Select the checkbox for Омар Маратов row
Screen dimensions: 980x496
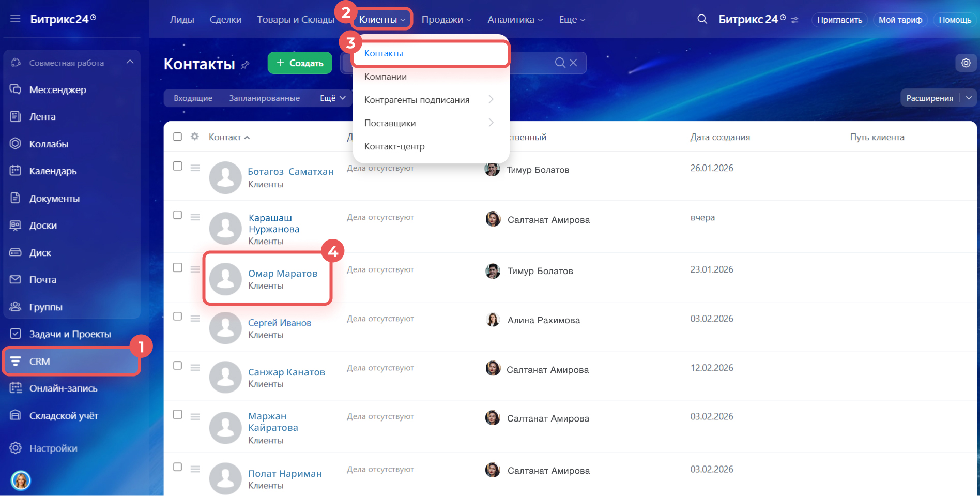click(177, 267)
